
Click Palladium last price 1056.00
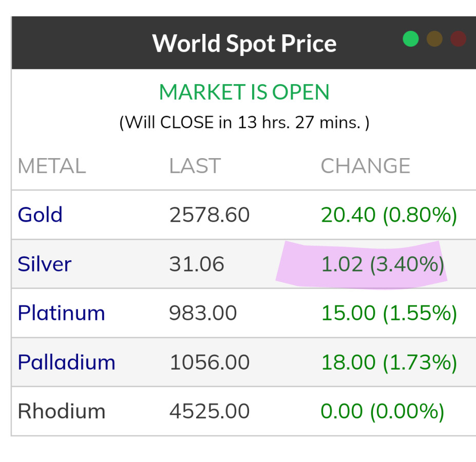point(210,362)
